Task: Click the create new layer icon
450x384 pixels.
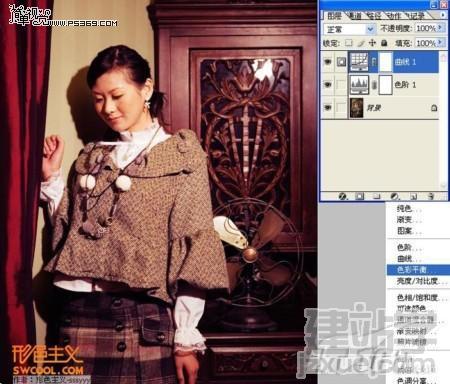Action: coord(413,196)
